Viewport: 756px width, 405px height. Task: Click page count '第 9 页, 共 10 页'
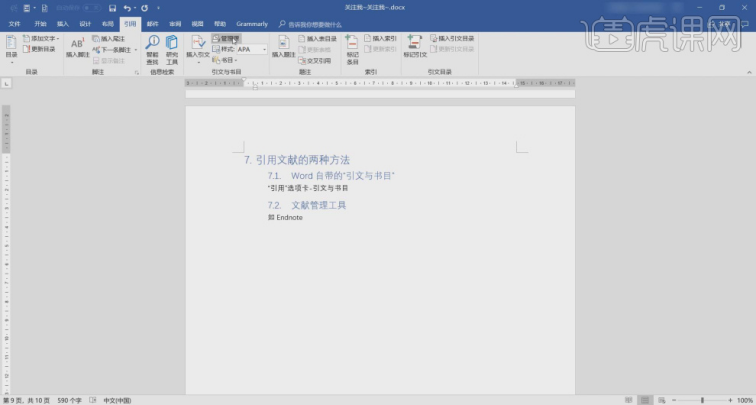[x=26, y=400]
